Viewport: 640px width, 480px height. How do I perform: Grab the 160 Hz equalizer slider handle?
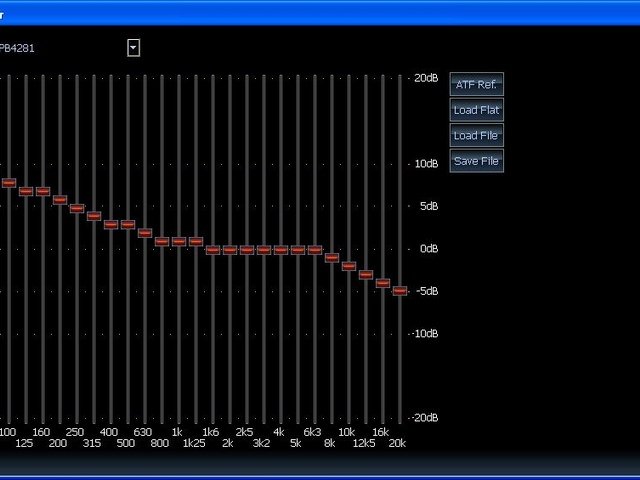coord(43,191)
